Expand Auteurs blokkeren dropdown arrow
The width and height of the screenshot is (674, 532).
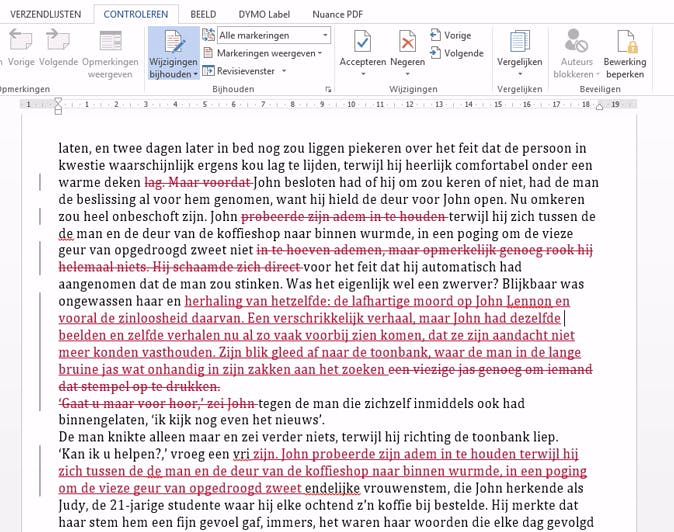pos(598,74)
